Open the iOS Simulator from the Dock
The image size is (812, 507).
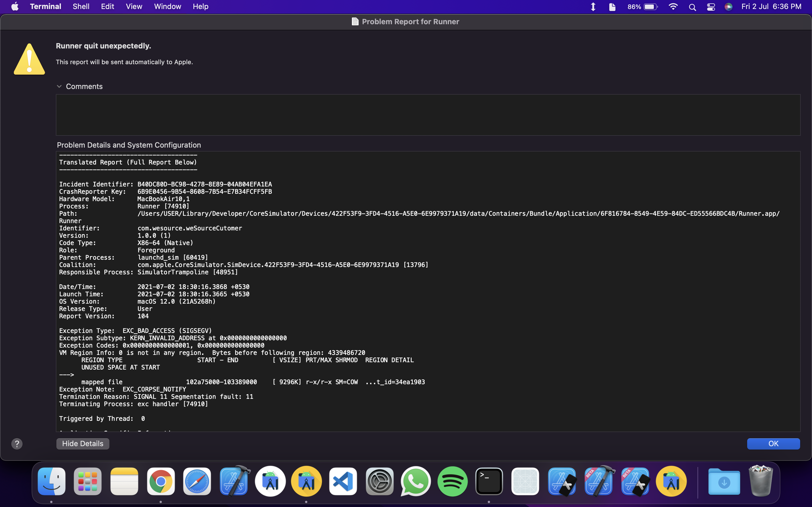pos(525,481)
